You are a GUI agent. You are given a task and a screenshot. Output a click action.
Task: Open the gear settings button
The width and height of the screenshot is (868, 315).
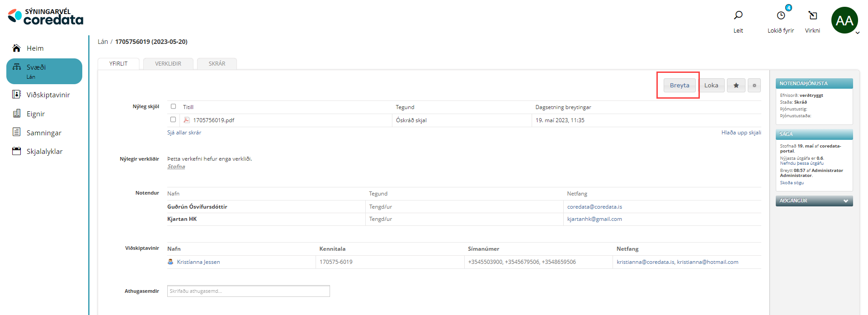tap(754, 86)
